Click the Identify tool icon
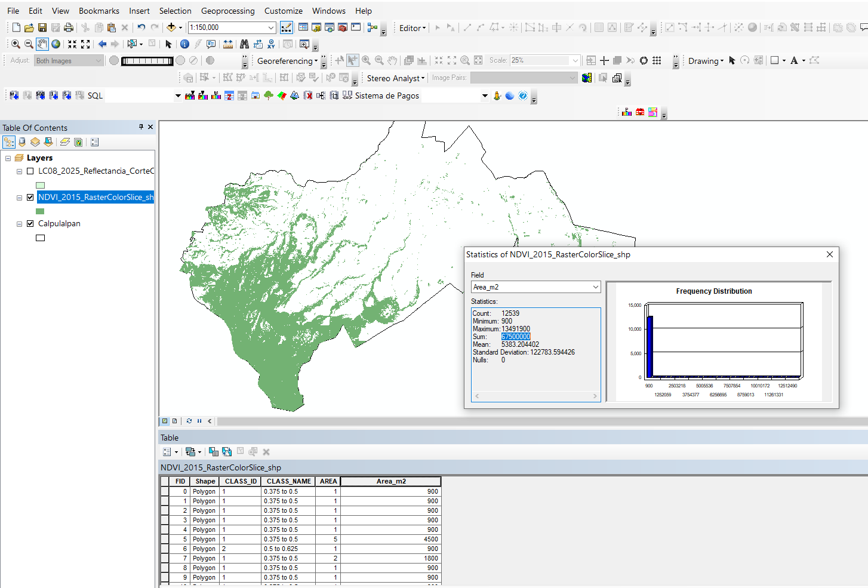 pyautogui.click(x=184, y=44)
